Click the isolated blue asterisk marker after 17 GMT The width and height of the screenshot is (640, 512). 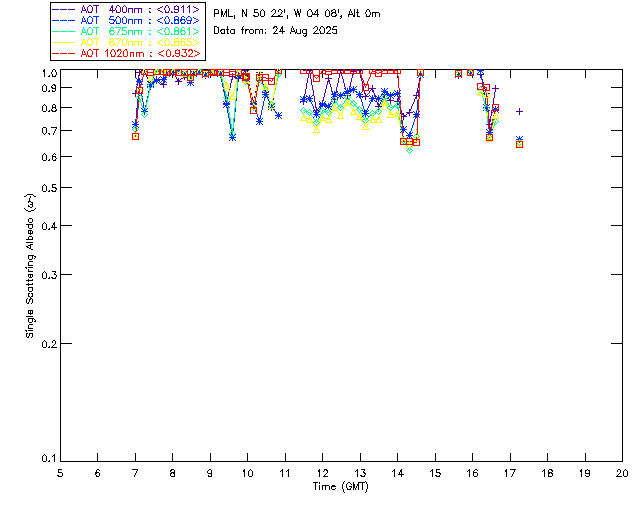click(519, 140)
